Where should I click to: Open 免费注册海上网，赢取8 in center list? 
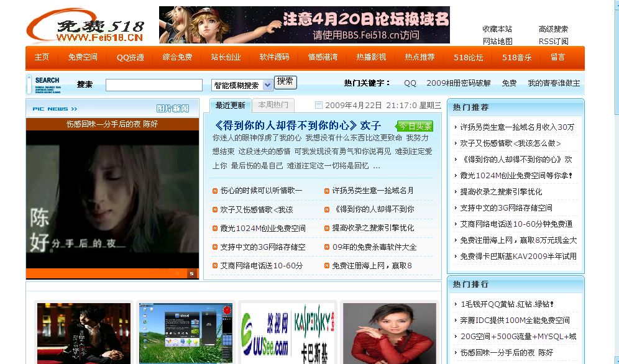[372, 265]
